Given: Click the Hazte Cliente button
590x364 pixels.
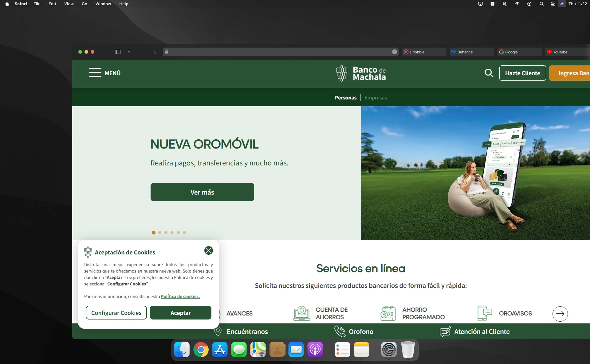Looking at the screenshot, I should 522,73.
